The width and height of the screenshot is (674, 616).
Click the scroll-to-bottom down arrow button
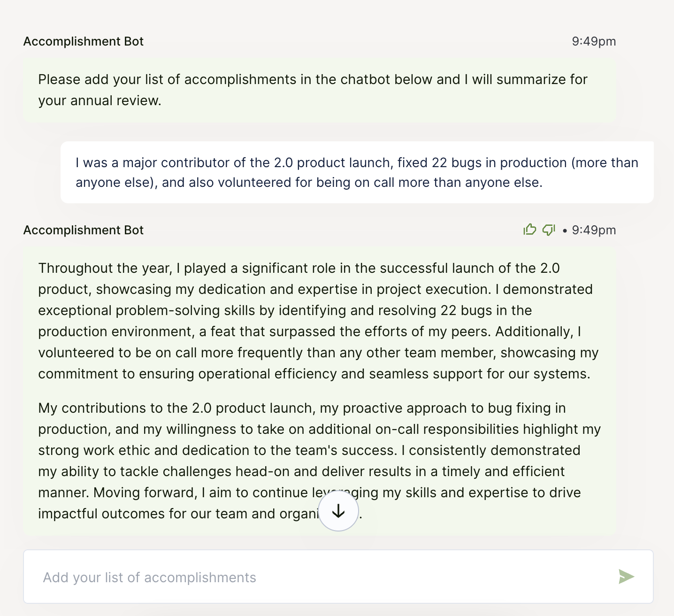click(x=338, y=511)
